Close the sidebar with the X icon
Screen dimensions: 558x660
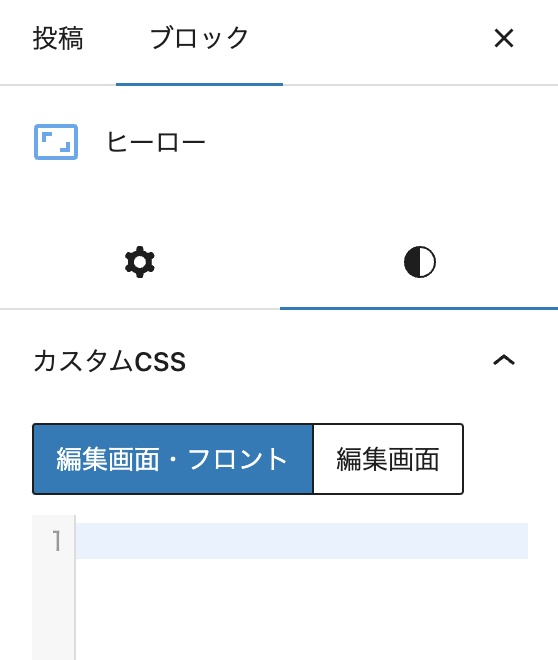pyautogui.click(x=504, y=38)
